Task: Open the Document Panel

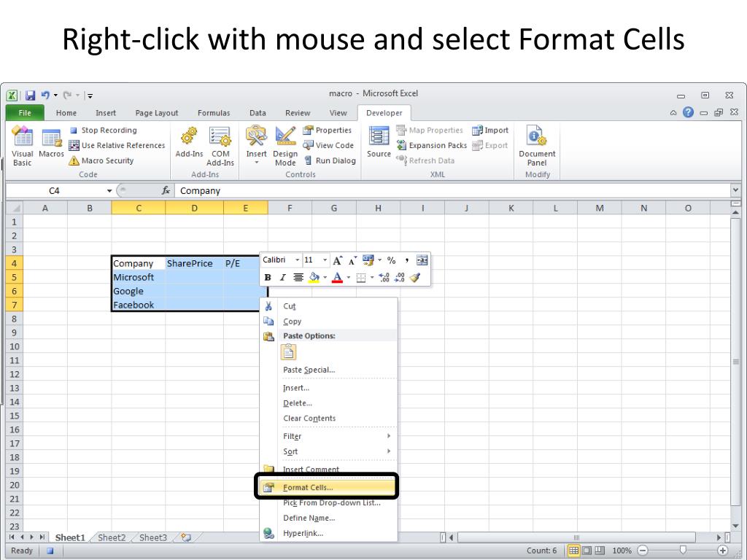Action: click(537, 146)
